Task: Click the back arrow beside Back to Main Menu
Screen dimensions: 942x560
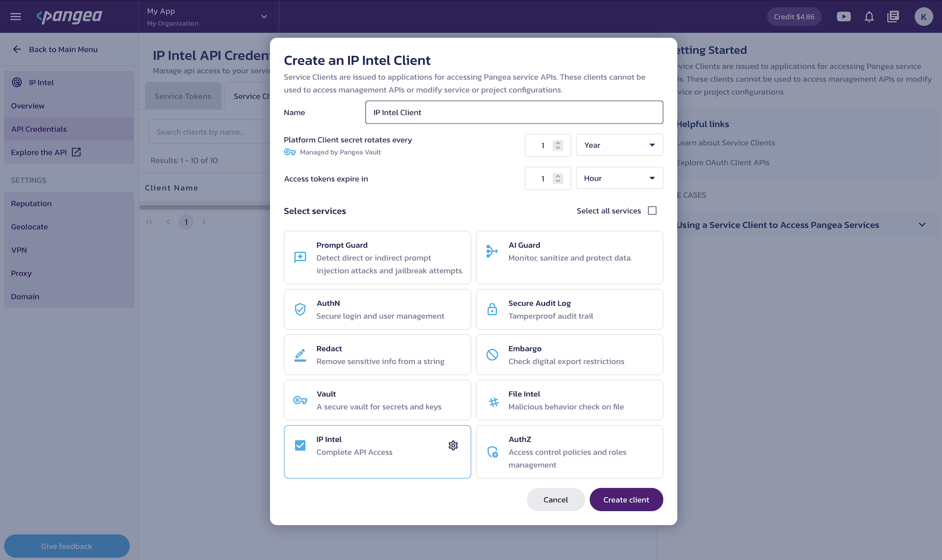Action: coord(17,49)
